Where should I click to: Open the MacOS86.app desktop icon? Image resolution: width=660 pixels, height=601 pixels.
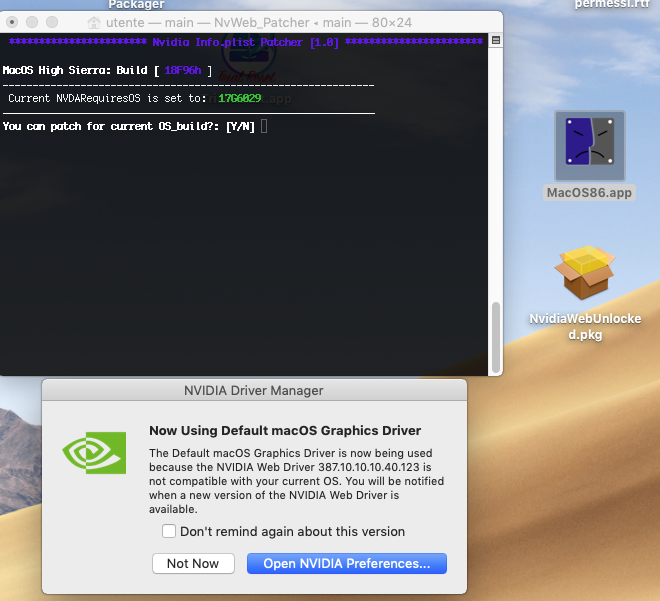(x=589, y=145)
